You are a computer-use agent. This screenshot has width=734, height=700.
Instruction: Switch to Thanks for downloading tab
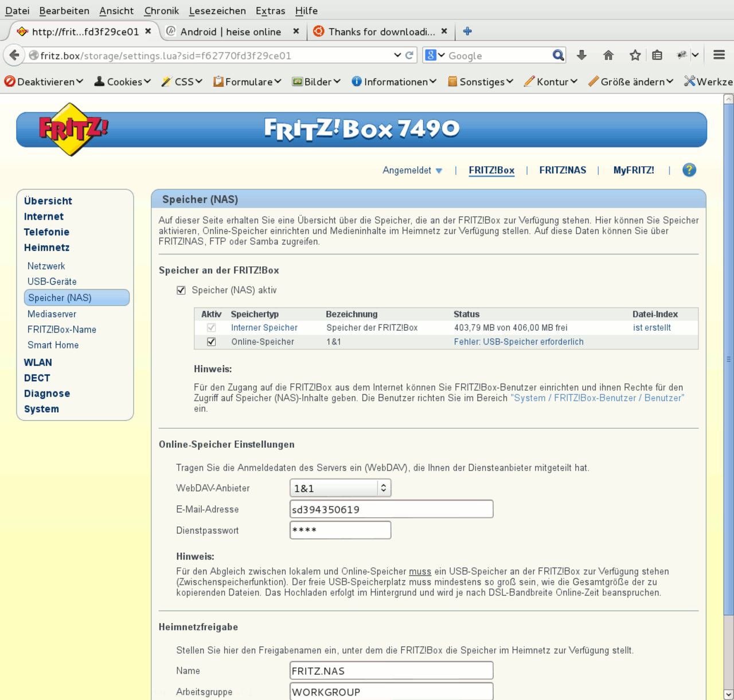point(381,32)
